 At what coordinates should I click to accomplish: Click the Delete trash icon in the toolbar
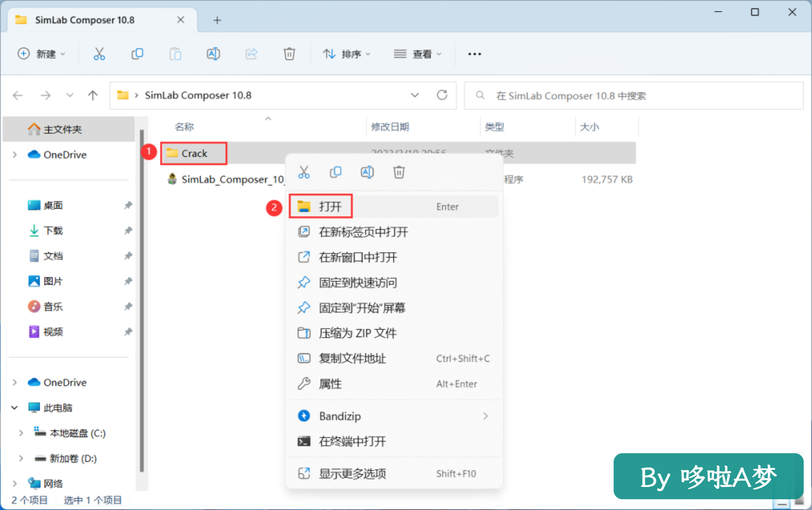point(289,54)
